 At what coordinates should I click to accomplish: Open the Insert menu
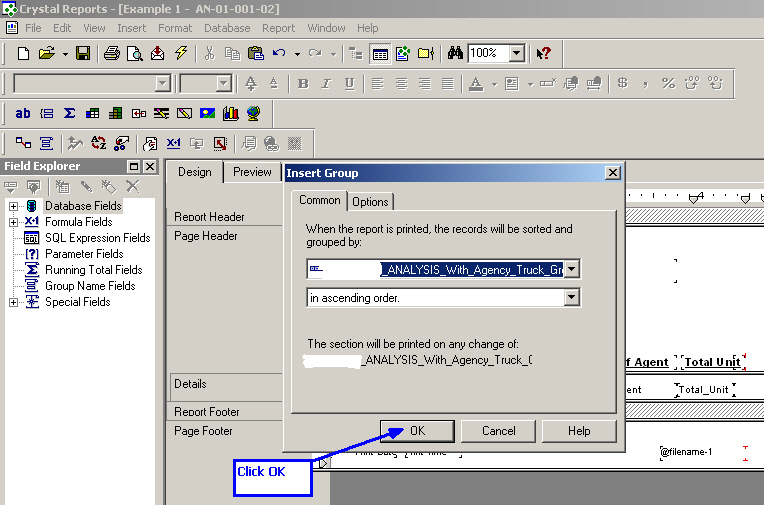pos(132,28)
